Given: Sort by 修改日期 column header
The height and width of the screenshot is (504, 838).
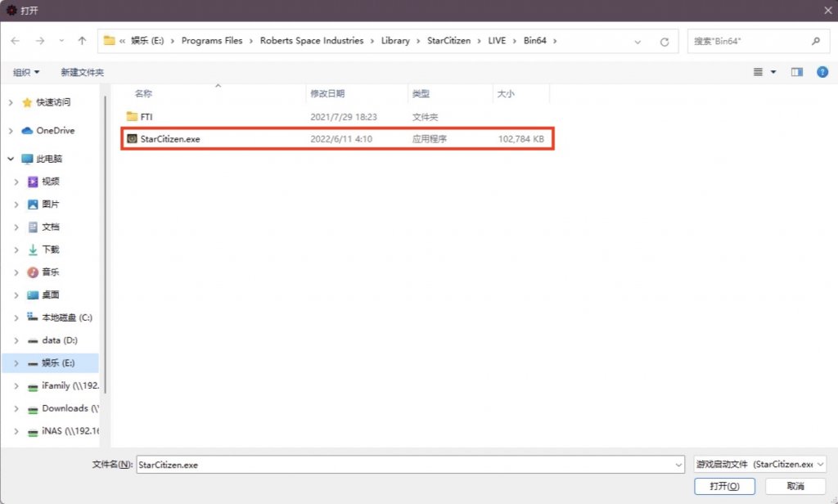Looking at the screenshot, I should (x=327, y=94).
